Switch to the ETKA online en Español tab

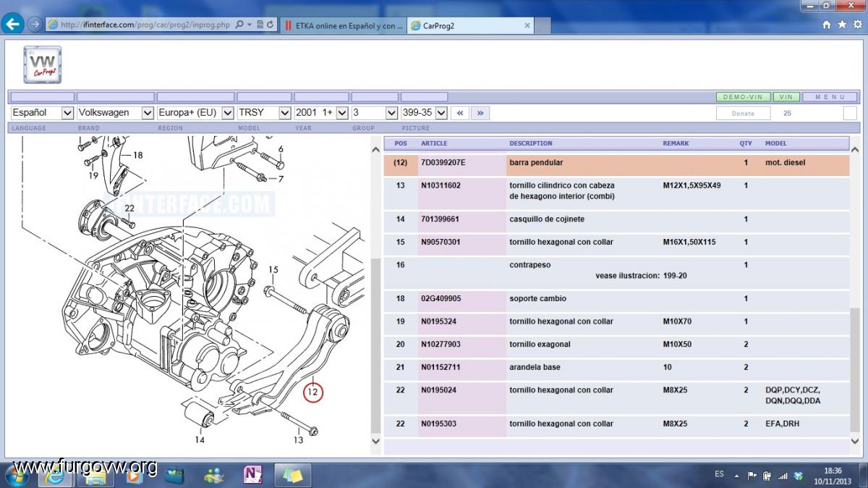click(343, 25)
